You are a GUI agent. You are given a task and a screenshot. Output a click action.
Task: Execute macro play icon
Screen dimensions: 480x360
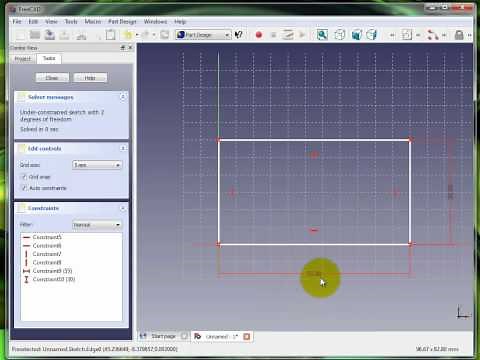[x=302, y=35]
